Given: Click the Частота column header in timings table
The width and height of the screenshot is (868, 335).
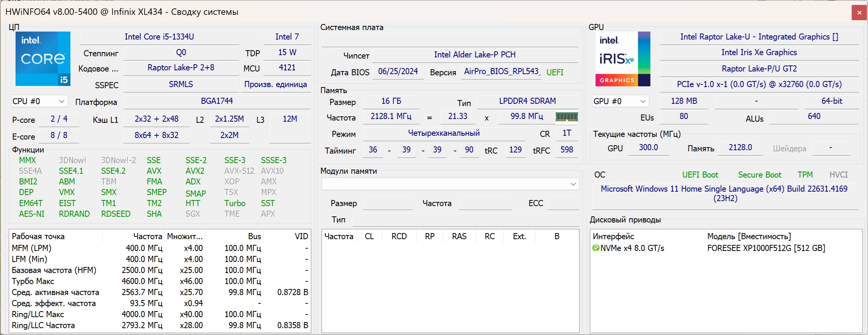Looking at the screenshot, I should 339,236.
